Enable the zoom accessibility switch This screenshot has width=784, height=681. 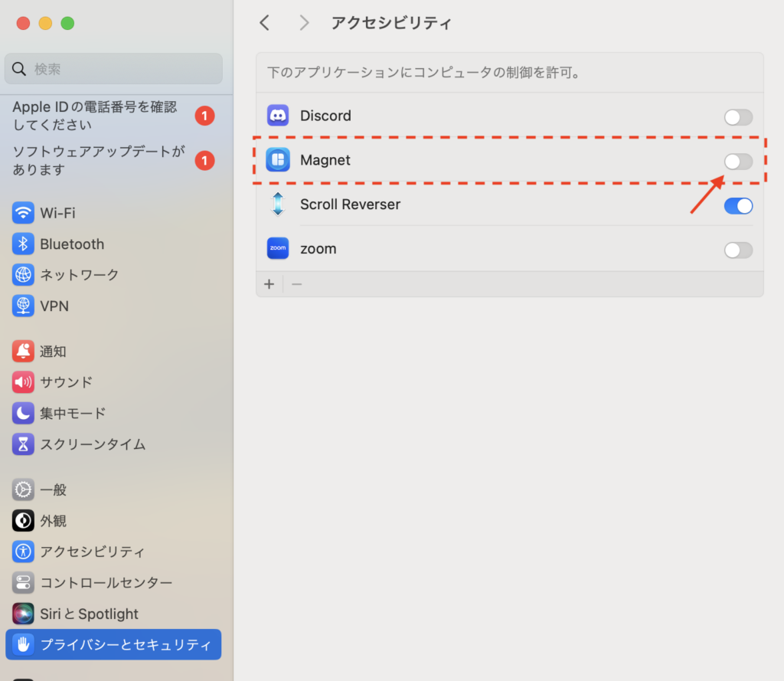click(x=738, y=250)
